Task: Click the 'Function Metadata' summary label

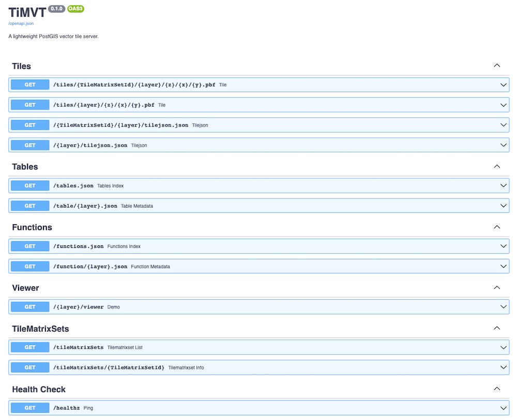Action: point(150,267)
